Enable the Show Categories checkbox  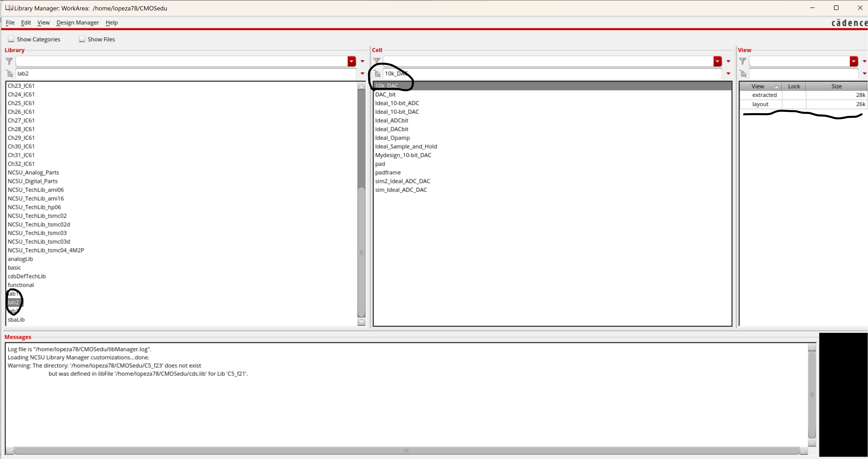point(12,39)
